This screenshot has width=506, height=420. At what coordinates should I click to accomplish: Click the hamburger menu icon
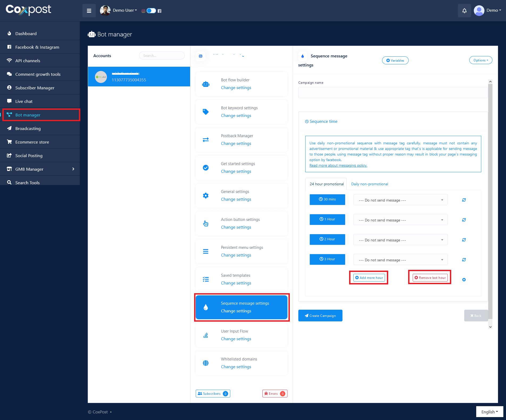[89, 11]
